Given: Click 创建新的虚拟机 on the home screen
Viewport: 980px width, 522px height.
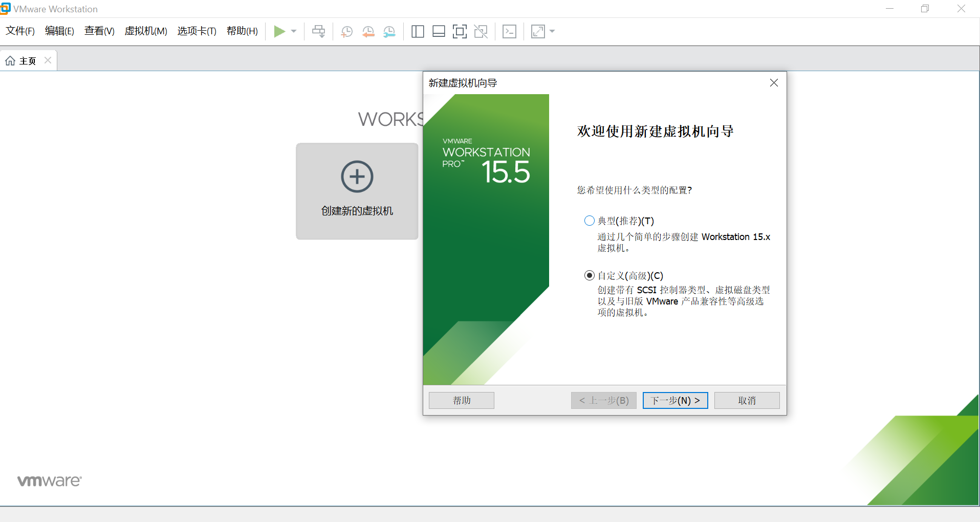Looking at the screenshot, I should 357,191.
